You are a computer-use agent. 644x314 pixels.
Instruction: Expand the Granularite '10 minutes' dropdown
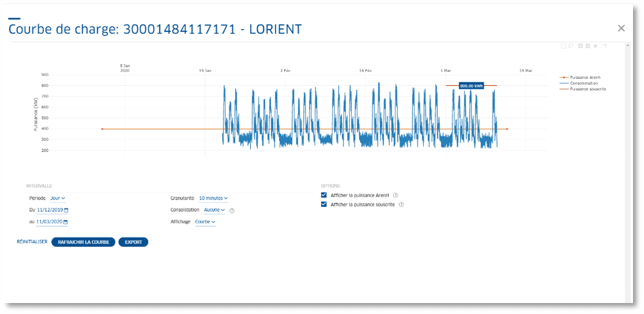coord(213,198)
